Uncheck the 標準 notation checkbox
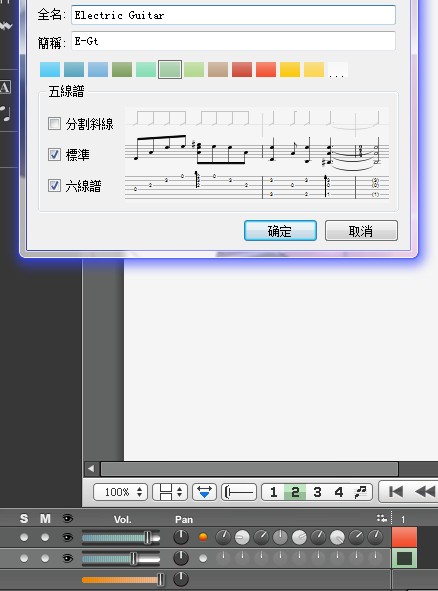This screenshot has height=591, width=438. tap(54, 154)
